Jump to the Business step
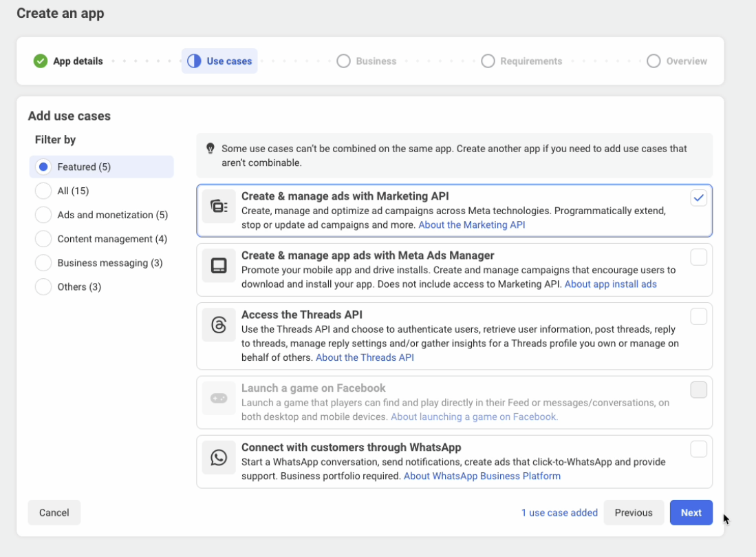 coord(367,61)
